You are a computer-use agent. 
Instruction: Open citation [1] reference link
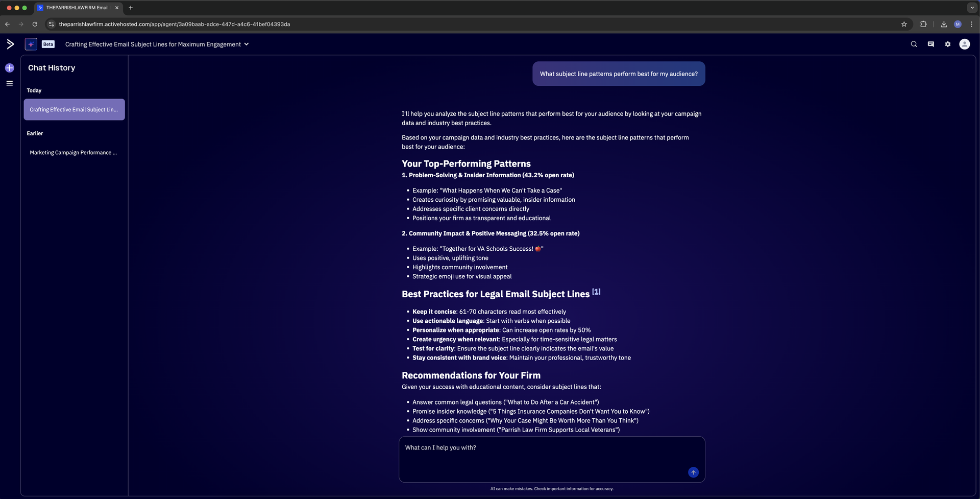coord(596,292)
